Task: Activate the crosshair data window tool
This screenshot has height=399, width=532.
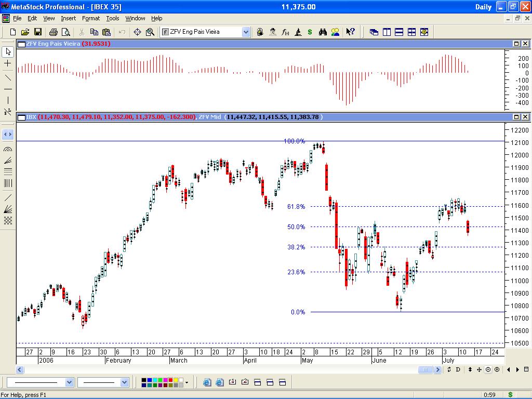Action: pos(137,32)
